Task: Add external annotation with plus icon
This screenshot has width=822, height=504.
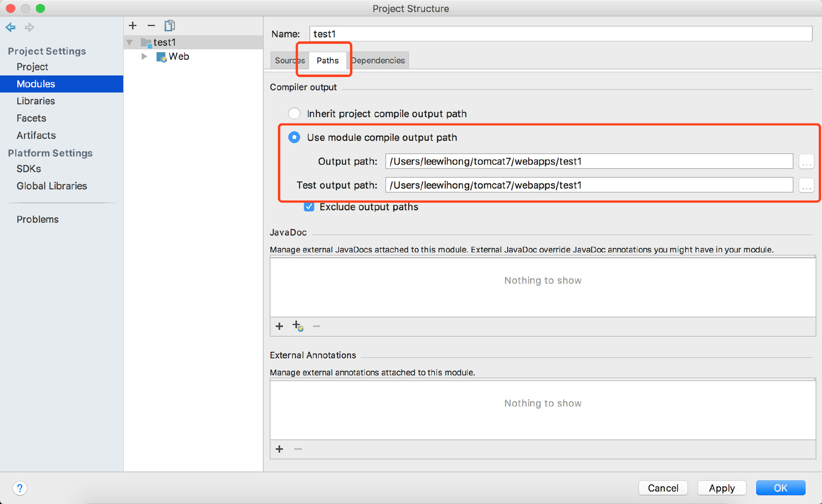Action: (x=279, y=449)
